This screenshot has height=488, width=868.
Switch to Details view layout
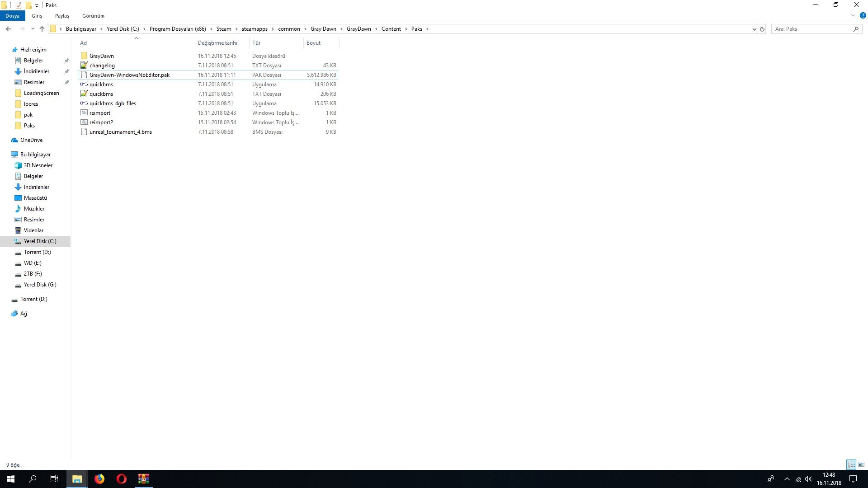[x=851, y=465]
